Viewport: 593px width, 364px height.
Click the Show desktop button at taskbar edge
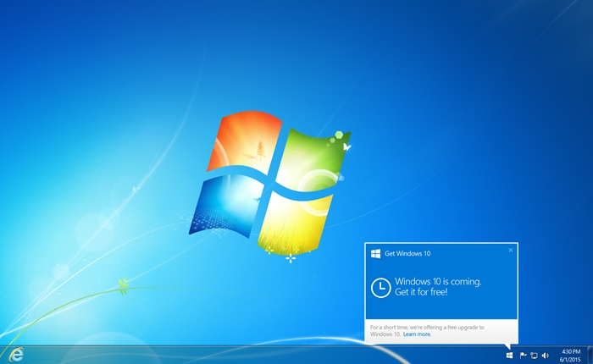[590, 355]
